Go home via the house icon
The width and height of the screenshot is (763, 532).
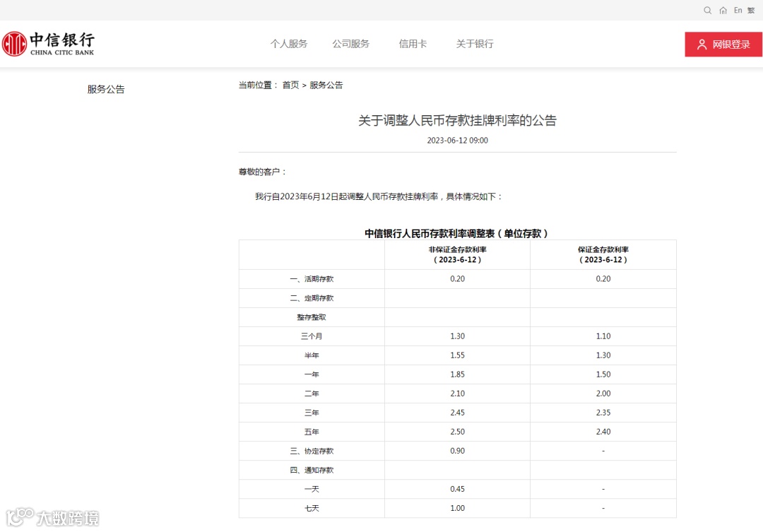[x=723, y=10]
